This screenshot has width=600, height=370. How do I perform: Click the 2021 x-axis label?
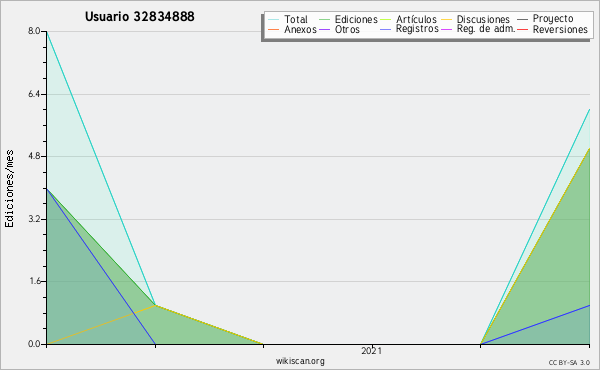coord(371,351)
